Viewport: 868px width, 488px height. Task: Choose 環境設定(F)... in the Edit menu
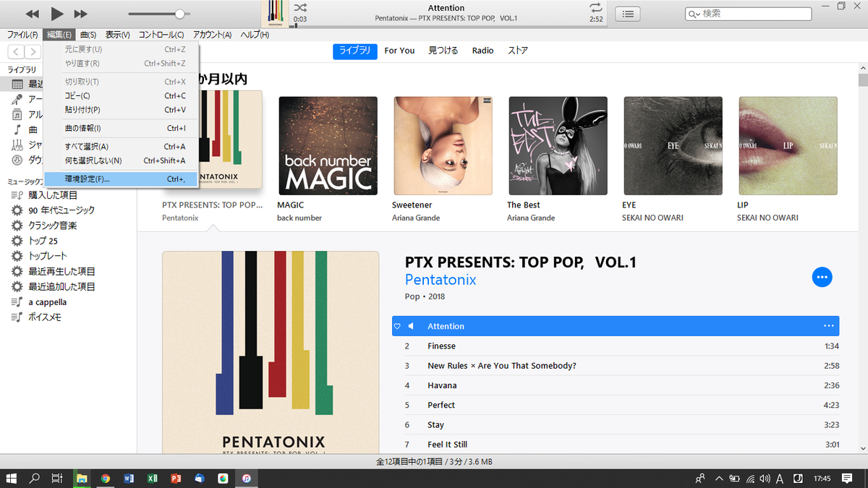click(x=121, y=179)
